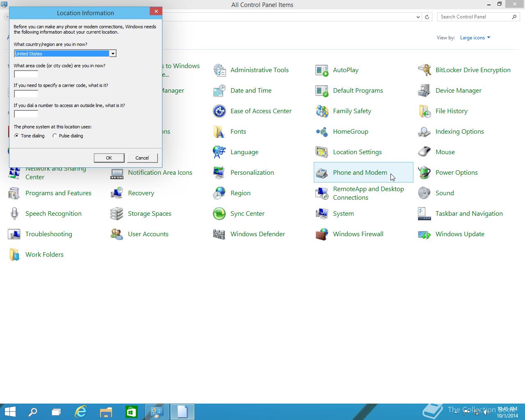Image resolution: width=525 pixels, height=420 pixels.
Task: Open the Ease of Access Center icon
Action: click(x=219, y=111)
